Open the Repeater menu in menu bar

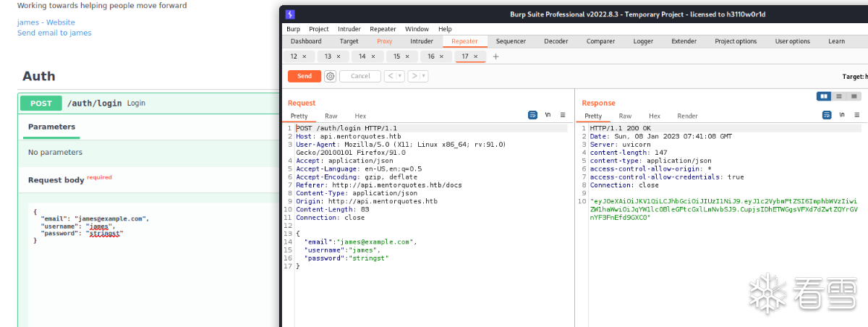click(383, 29)
